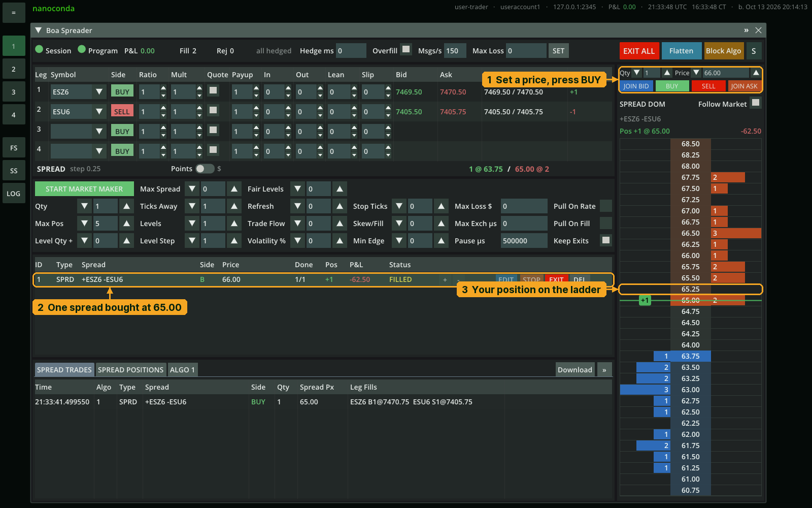Click the double-chevron icon in Boa Spreader title bar
Screen dimensions: 812x508
[x=746, y=30]
